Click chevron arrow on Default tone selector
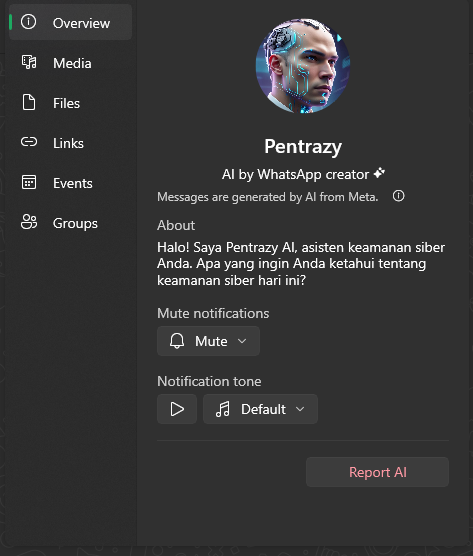The image size is (473, 556). click(300, 409)
